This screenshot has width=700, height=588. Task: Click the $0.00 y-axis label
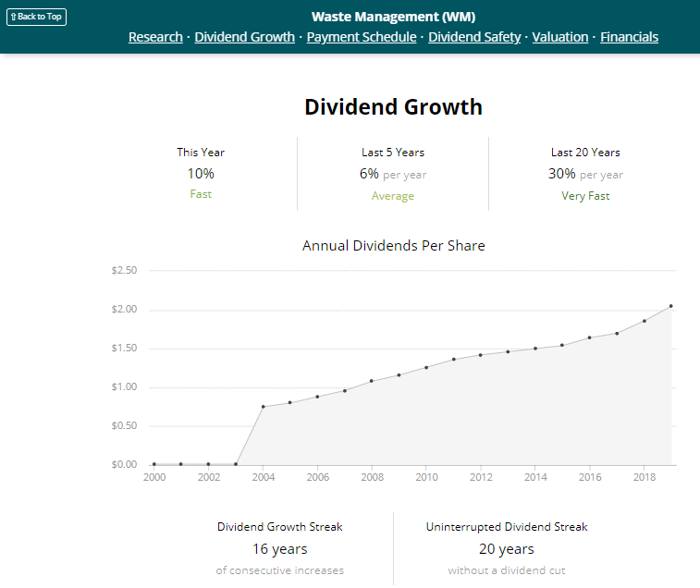[x=124, y=464]
